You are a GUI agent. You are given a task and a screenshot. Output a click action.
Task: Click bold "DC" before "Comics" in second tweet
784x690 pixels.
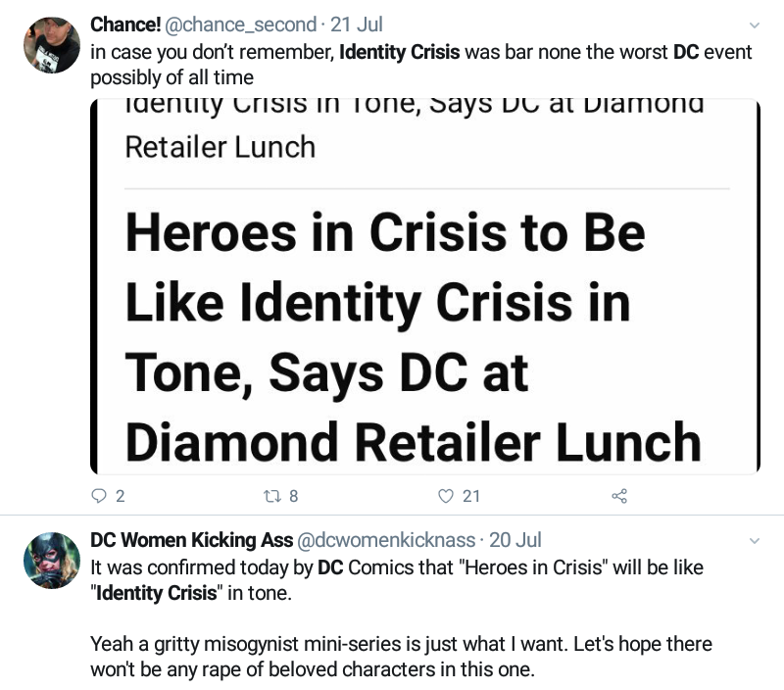[330, 567]
